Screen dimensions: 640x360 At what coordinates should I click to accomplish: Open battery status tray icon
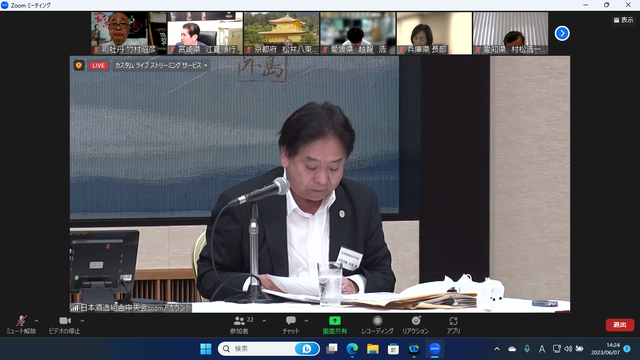pyautogui.click(x=579, y=349)
